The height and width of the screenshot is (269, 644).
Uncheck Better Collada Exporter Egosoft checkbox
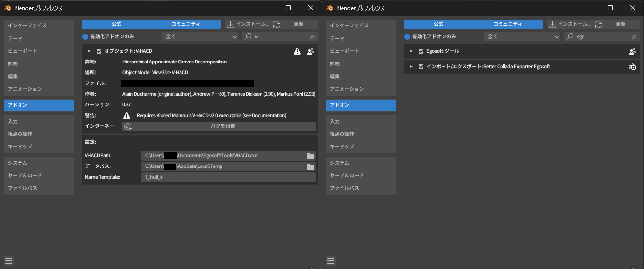coord(421,67)
